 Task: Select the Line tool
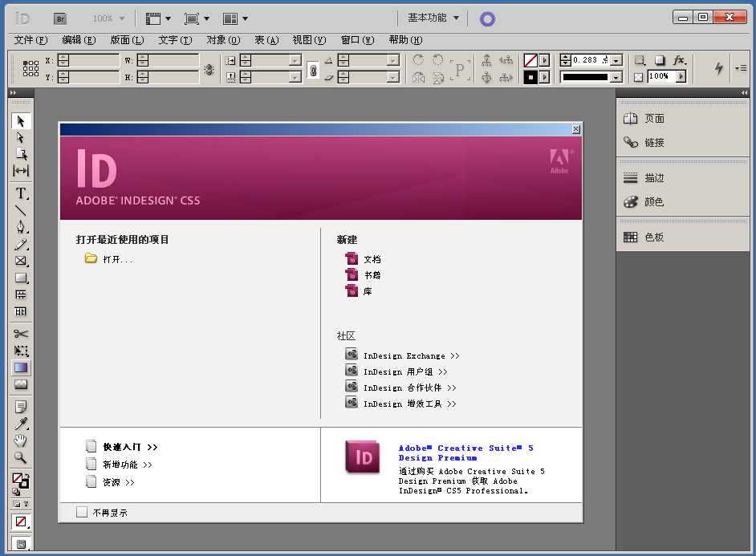21,210
